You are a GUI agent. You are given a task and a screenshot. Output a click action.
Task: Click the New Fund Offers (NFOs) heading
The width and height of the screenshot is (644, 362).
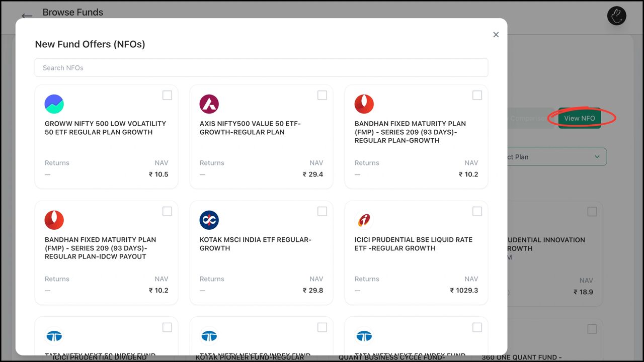(x=90, y=44)
